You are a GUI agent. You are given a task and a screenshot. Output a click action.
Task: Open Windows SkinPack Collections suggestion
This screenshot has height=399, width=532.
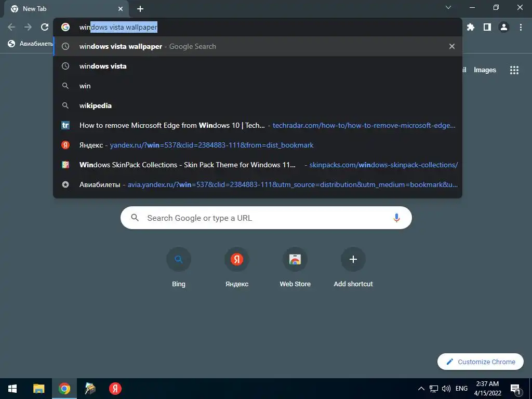tap(258, 165)
